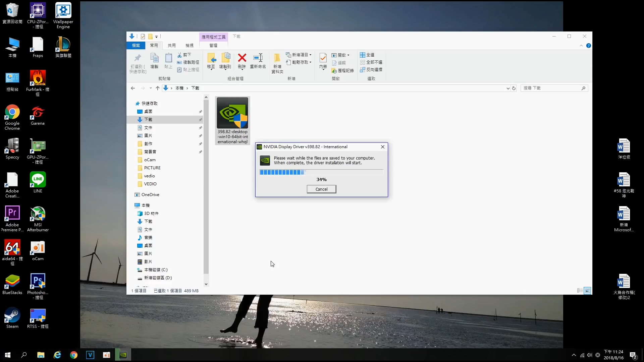Cancel the NVIDIA driver extraction
Viewport: 644px width, 362px height.
click(x=321, y=189)
